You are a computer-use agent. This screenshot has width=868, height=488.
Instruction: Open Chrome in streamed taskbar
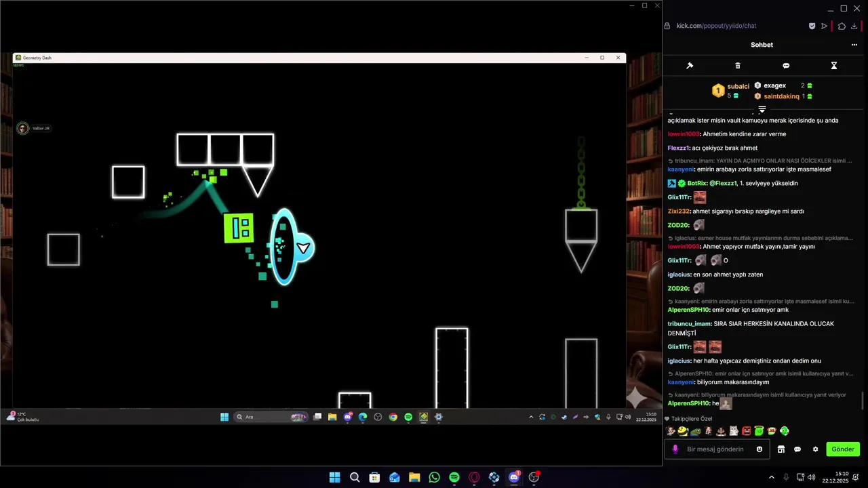(x=393, y=417)
